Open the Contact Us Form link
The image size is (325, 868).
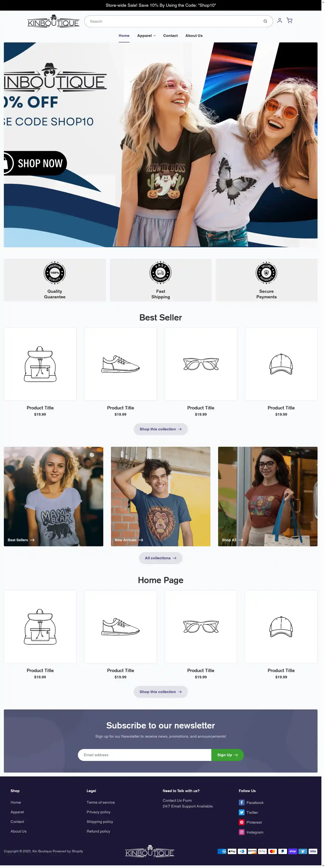177,800
